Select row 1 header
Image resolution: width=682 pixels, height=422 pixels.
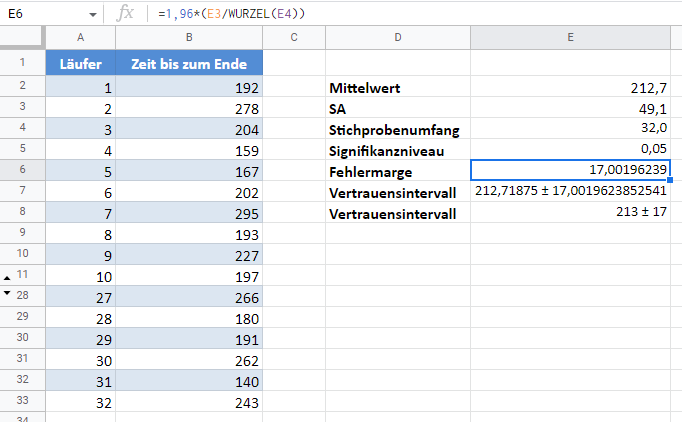[22, 63]
